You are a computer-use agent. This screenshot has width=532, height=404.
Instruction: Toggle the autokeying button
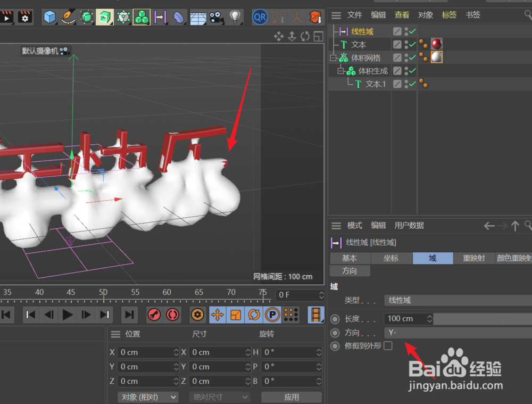pos(173,315)
